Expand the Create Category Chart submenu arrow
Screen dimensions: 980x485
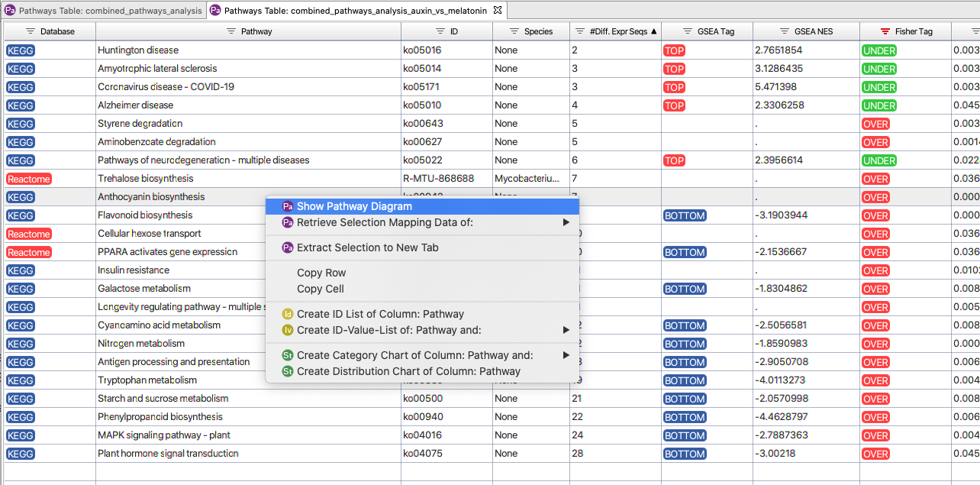[x=566, y=355]
